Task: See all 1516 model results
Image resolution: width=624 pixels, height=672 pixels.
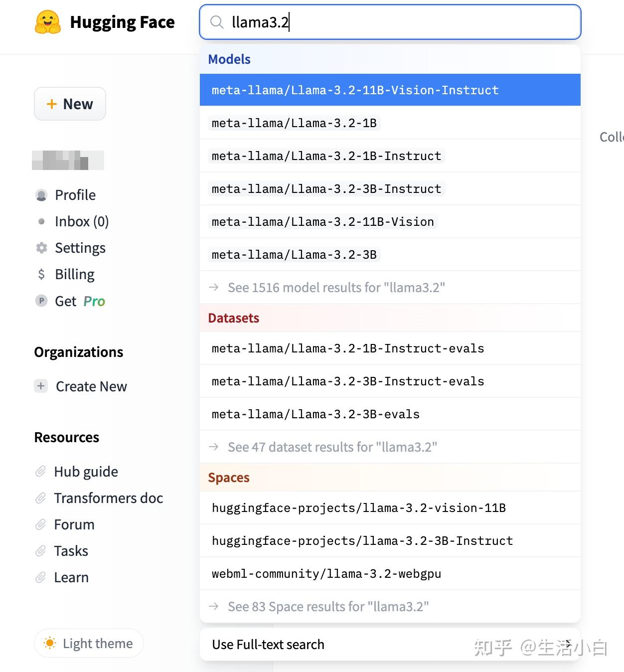Action: [336, 287]
